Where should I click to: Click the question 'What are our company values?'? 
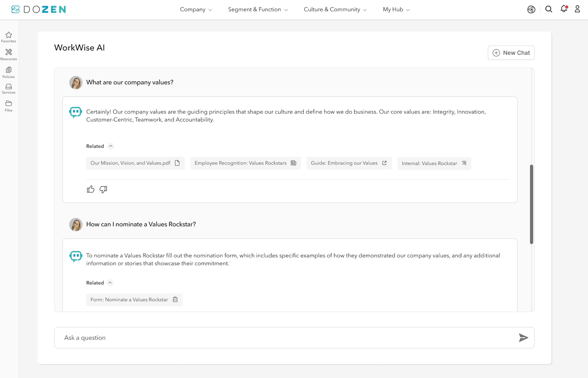click(130, 82)
